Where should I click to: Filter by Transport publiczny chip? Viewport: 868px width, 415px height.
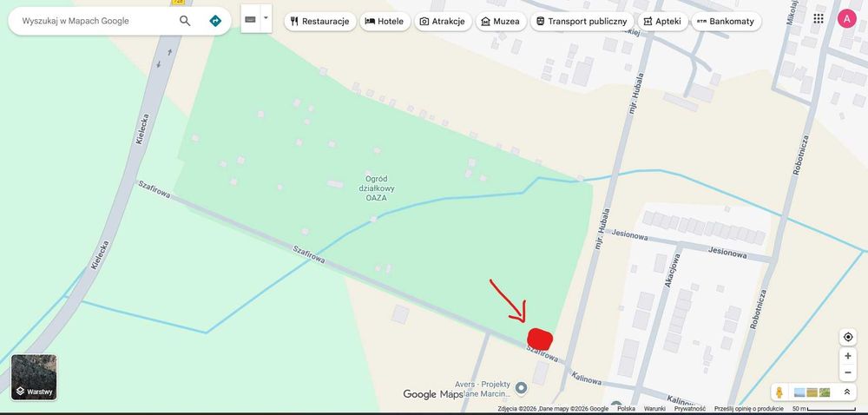point(582,22)
